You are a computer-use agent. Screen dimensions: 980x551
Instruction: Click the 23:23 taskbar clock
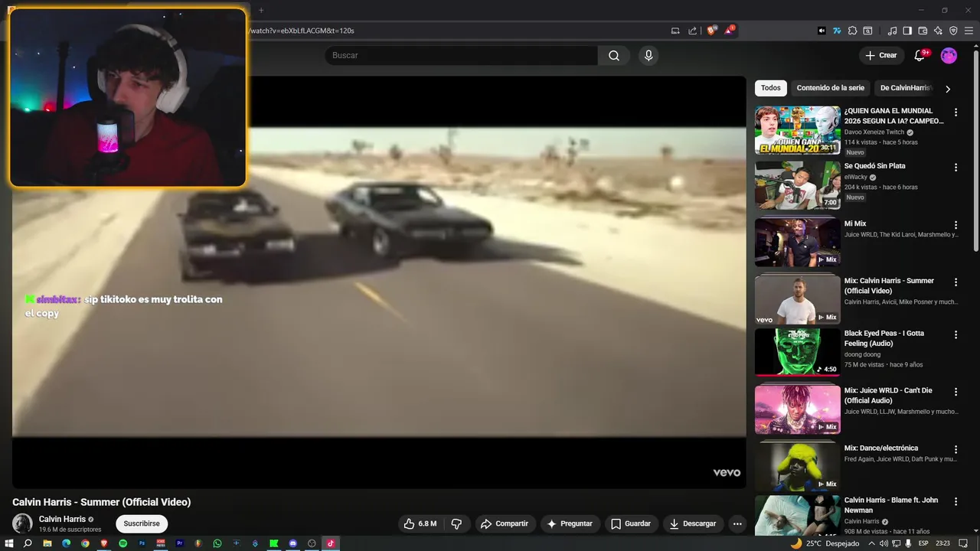coord(942,543)
